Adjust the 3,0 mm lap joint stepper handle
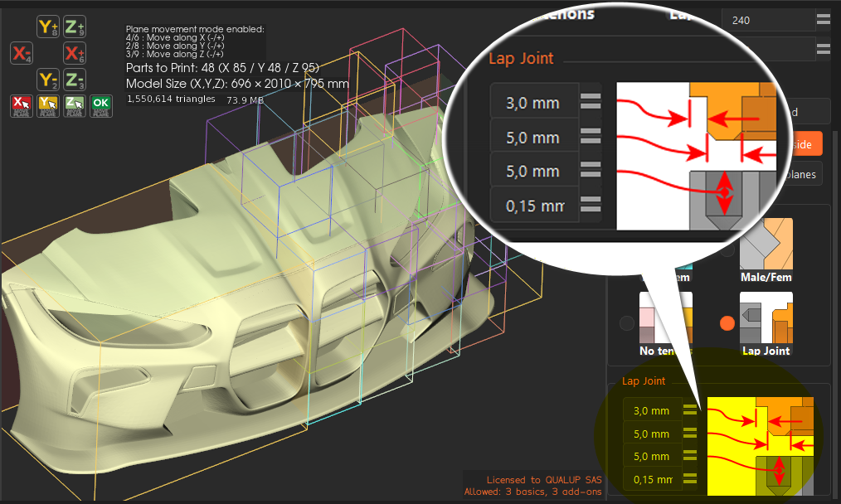841x504 pixels. coord(690,410)
